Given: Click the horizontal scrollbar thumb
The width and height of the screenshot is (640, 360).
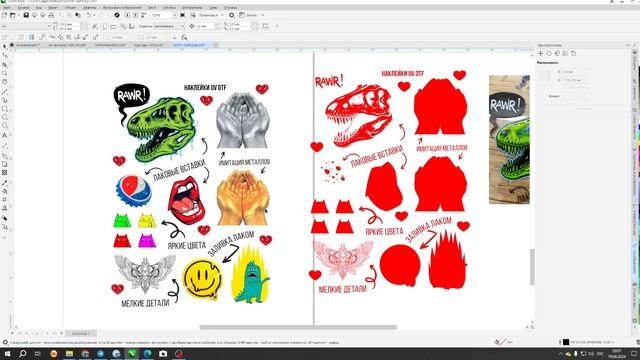Looking at the screenshot, I should [x=298, y=327].
